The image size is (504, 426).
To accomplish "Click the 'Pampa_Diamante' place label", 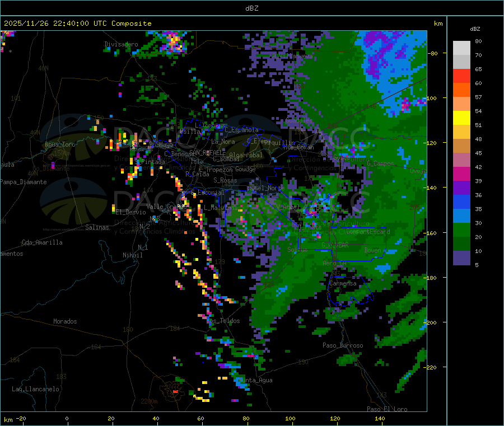I will (x=24, y=182).
